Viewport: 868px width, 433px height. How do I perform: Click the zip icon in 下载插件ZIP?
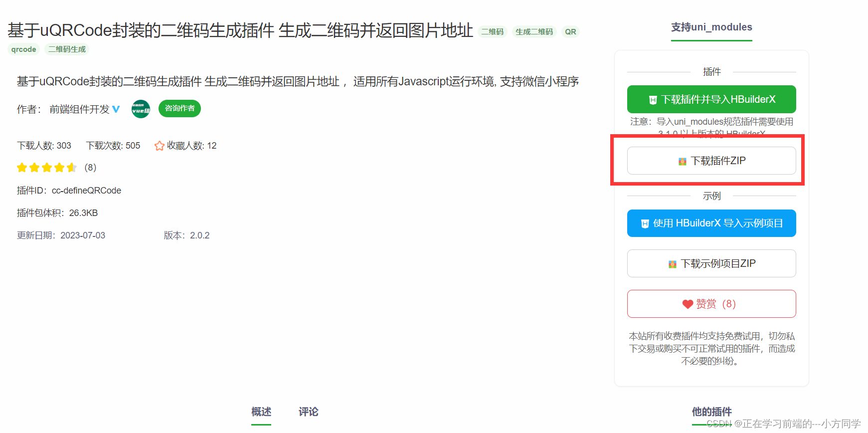click(683, 161)
